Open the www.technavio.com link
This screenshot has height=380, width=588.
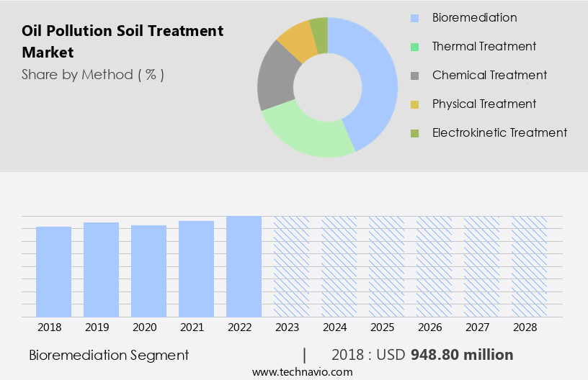pyautogui.click(x=303, y=371)
